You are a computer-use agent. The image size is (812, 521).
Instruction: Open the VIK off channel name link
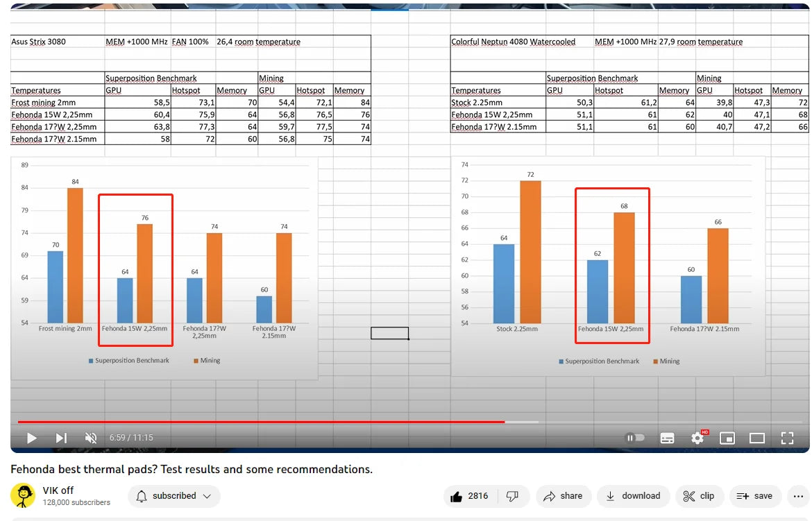click(x=58, y=490)
